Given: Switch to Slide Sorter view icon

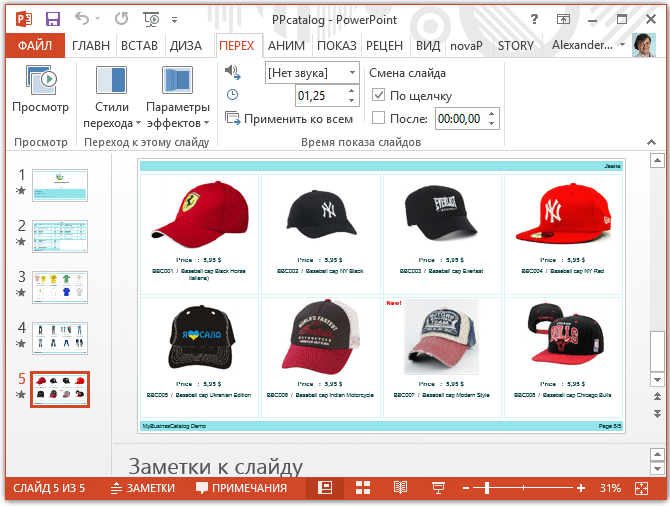Looking at the screenshot, I should pyautogui.click(x=363, y=488).
